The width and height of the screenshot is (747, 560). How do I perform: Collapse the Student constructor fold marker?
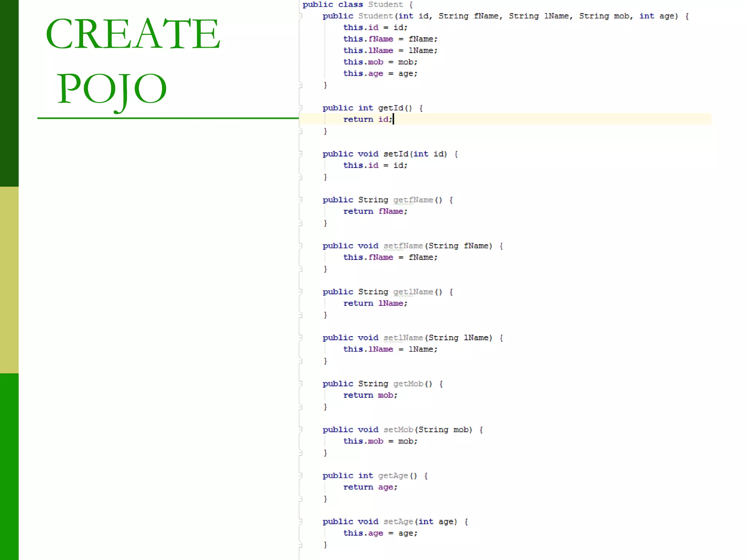click(x=300, y=16)
